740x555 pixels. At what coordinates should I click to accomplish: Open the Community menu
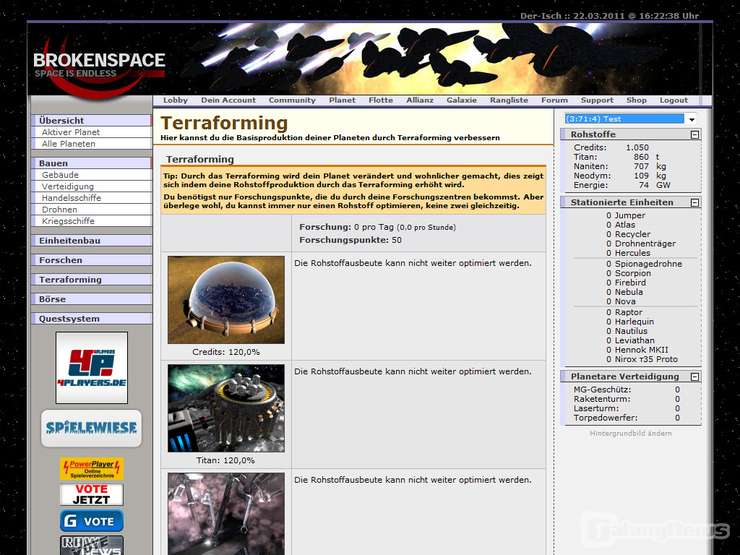coord(292,100)
